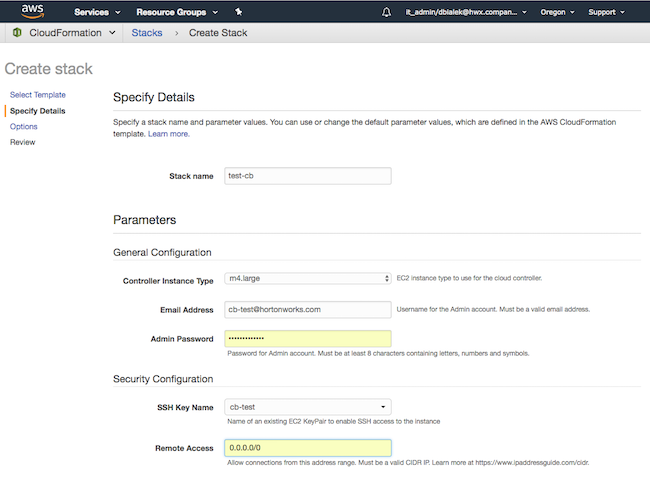The image size is (650, 480).
Task: Click the pin shortcut icon in navbar
Action: [x=238, y=12]
